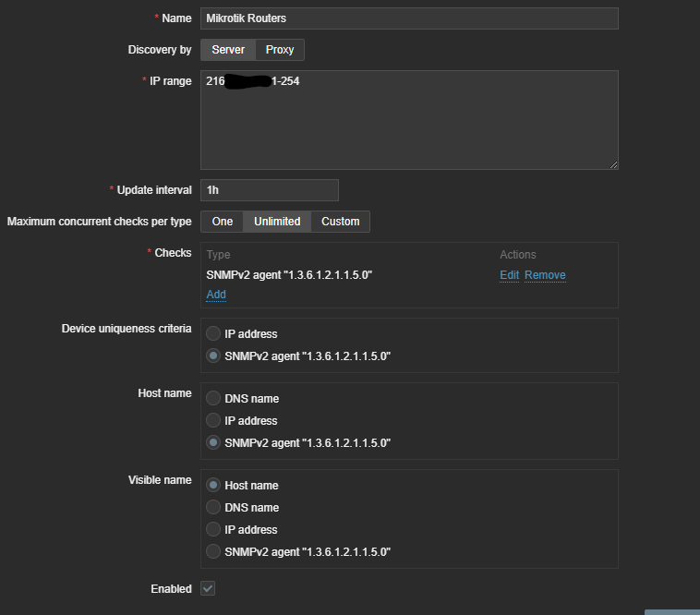Add a new discovery check
The image size is (700, 615).
(216, 295)
